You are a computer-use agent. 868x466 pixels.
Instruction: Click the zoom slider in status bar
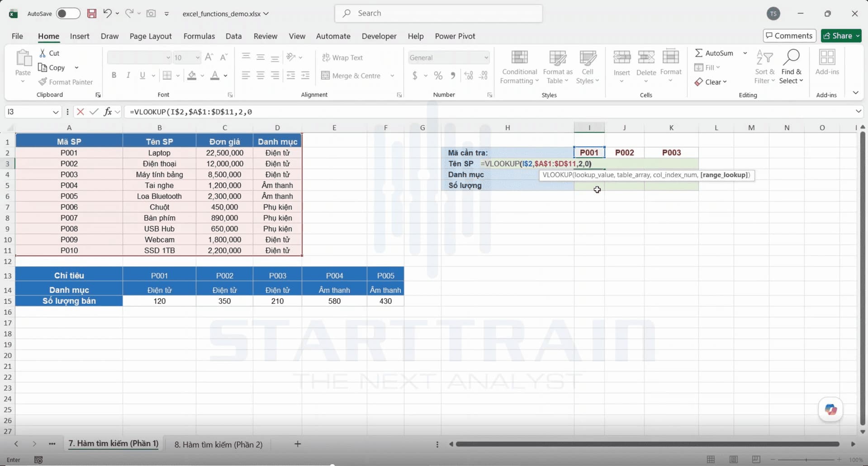(806, 460)
